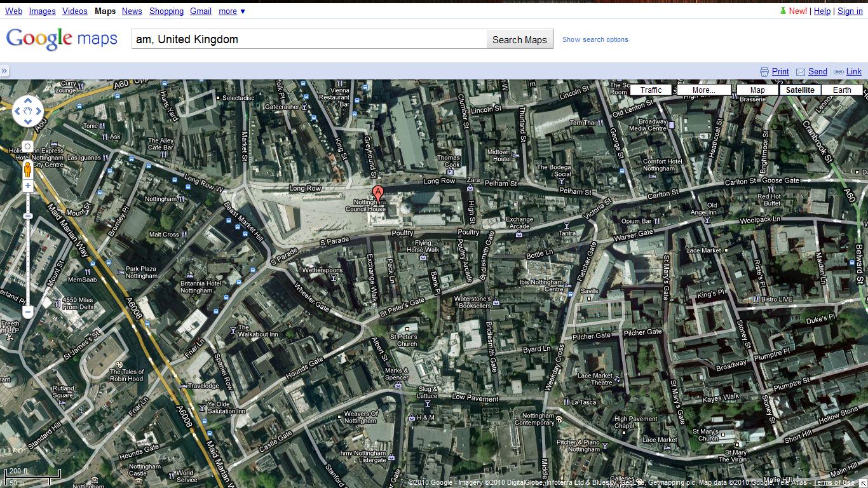Select the Satellite view button
Image resolution: width=868 pixels, height=488 pixels.
[800, 90]
